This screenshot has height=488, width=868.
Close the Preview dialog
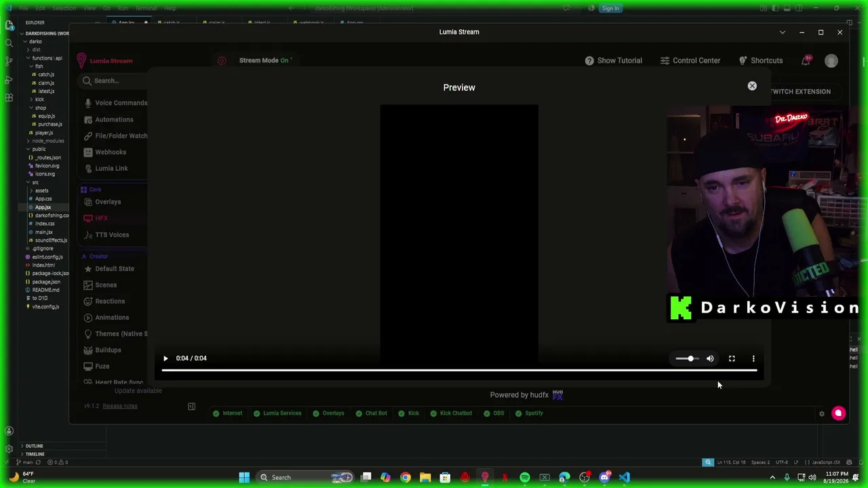point(752,86)
